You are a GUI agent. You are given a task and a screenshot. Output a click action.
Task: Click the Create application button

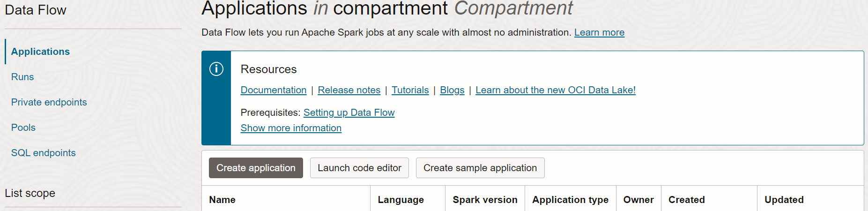(256, 168)
